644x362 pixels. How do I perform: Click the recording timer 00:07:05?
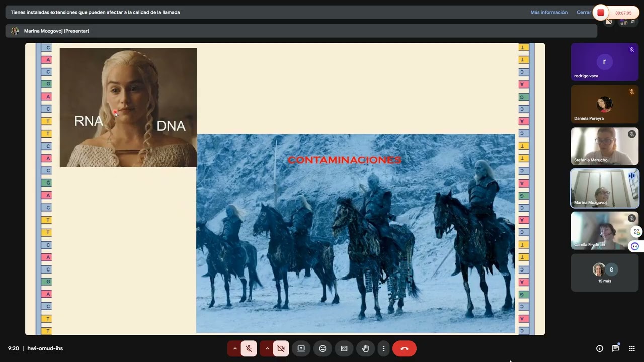tap(623, 13)
